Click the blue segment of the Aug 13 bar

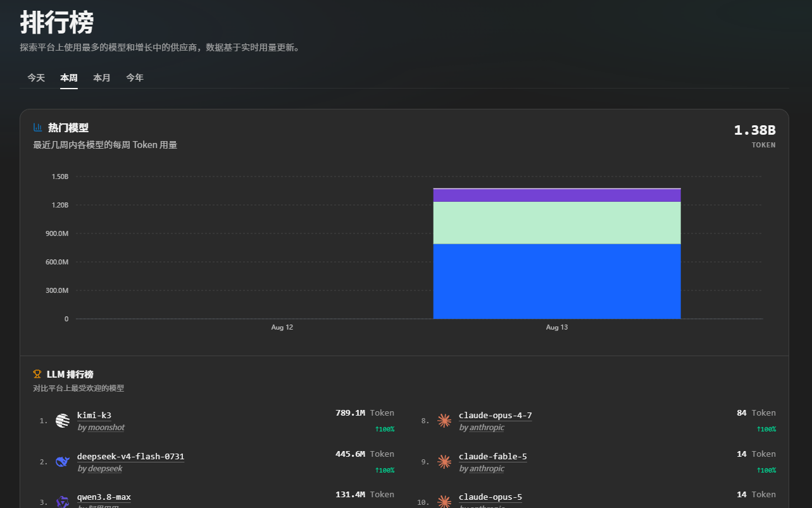pos(557,282)
